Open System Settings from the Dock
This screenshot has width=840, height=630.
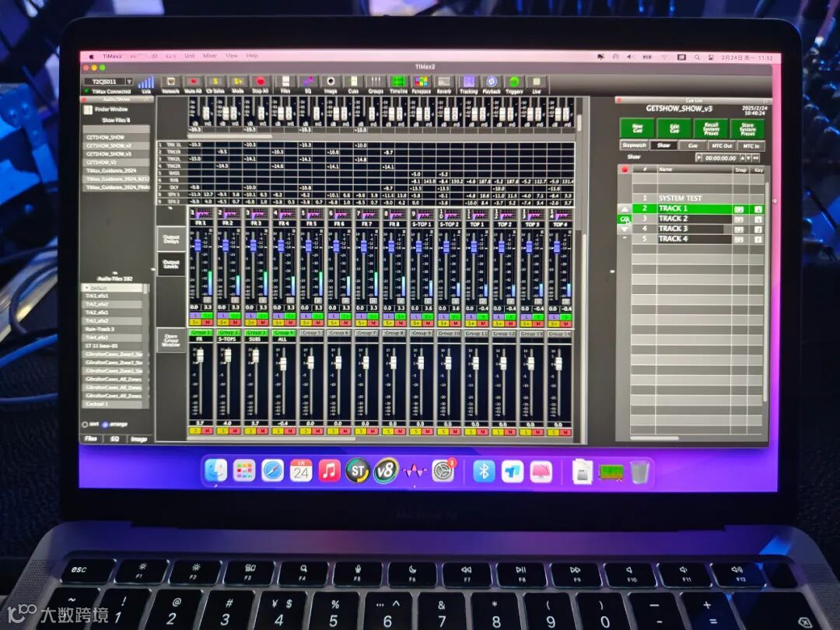point(443,471)
